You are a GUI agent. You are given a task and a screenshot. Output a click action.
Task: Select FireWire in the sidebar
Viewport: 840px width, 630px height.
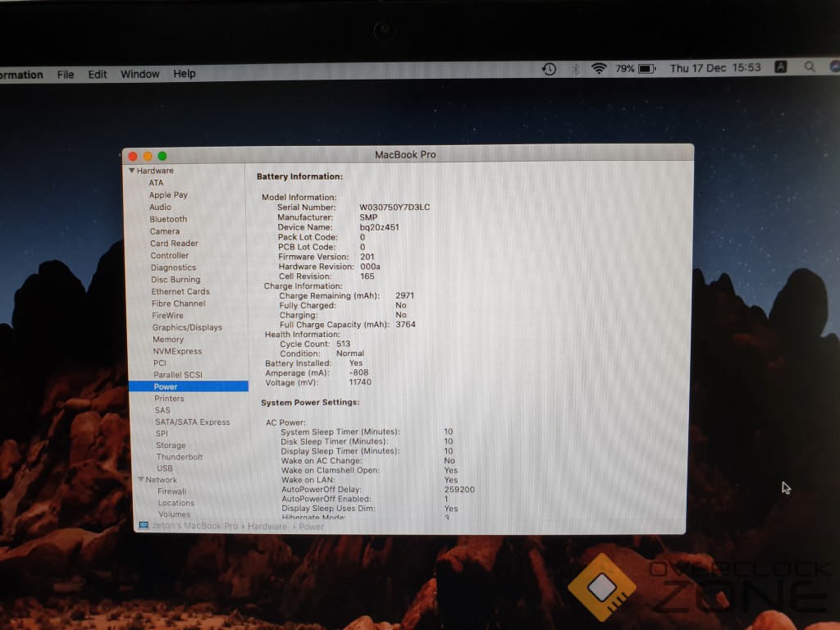[167, 316]
